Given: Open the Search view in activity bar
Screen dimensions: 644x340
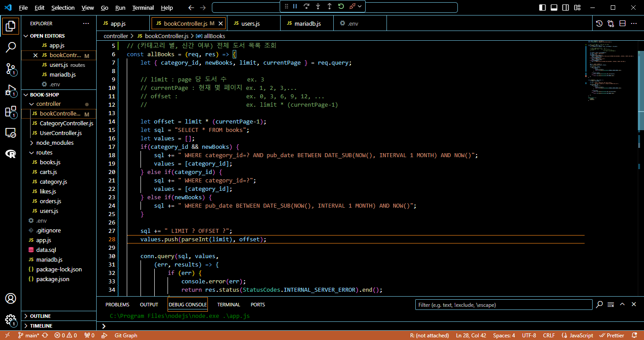Looking at the screenshot, I should (x=11, y=47).
